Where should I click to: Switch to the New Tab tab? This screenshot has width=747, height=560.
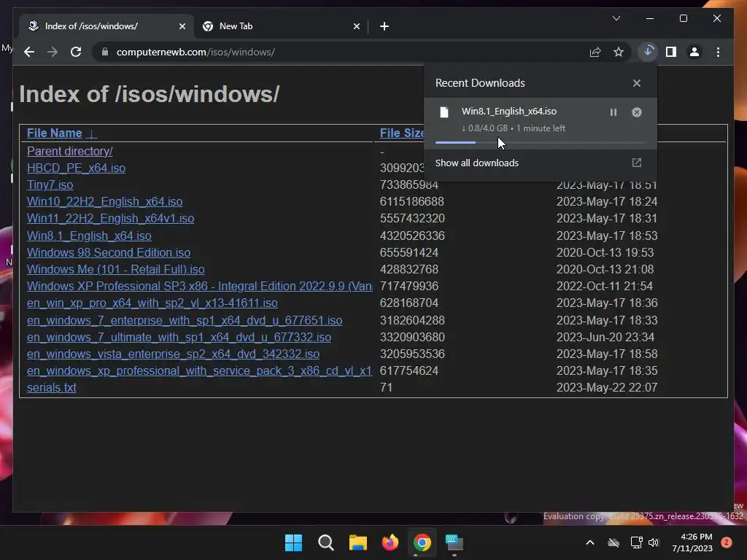tap(281, 26)
